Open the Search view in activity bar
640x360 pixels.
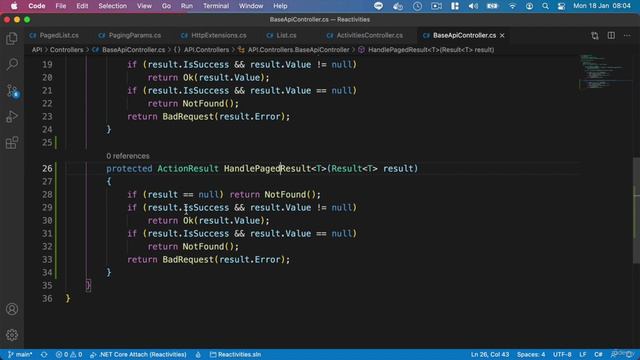click(12, 64)
